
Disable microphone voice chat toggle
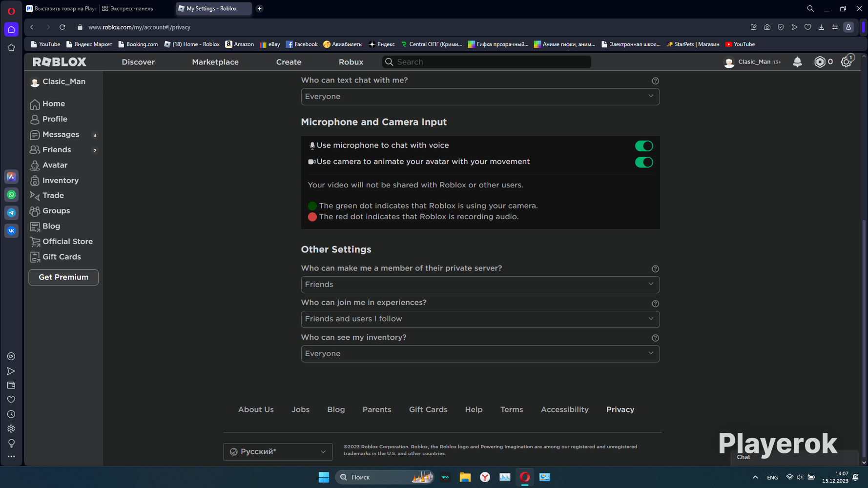tap(644, 146)
